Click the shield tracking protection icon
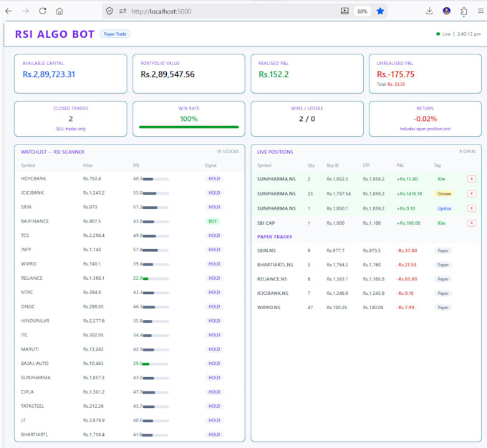This screenshot has height=448, width=487. (x=110, y=11)
